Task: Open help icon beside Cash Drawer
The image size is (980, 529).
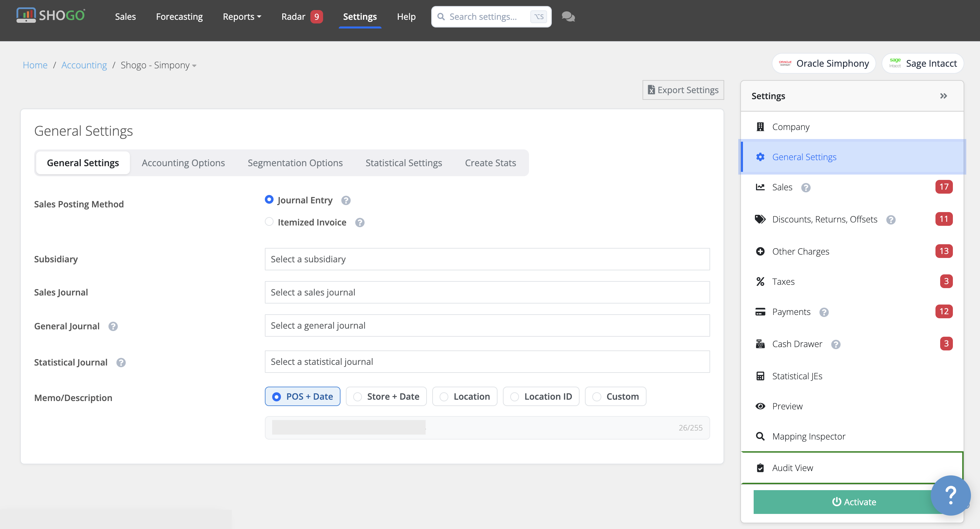Action: click(x=835, y=344)
